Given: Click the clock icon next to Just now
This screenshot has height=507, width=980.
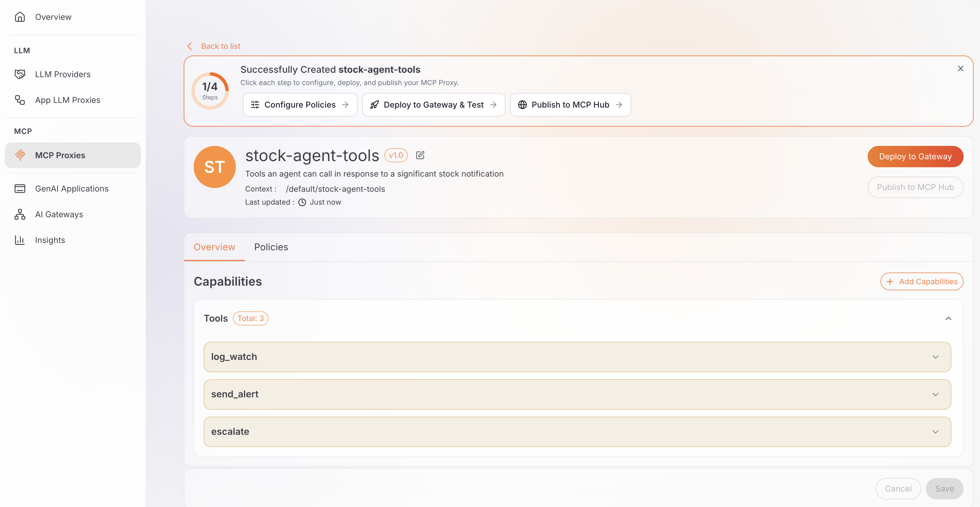Looking at the screenshot, I should [x=302, y=202].
